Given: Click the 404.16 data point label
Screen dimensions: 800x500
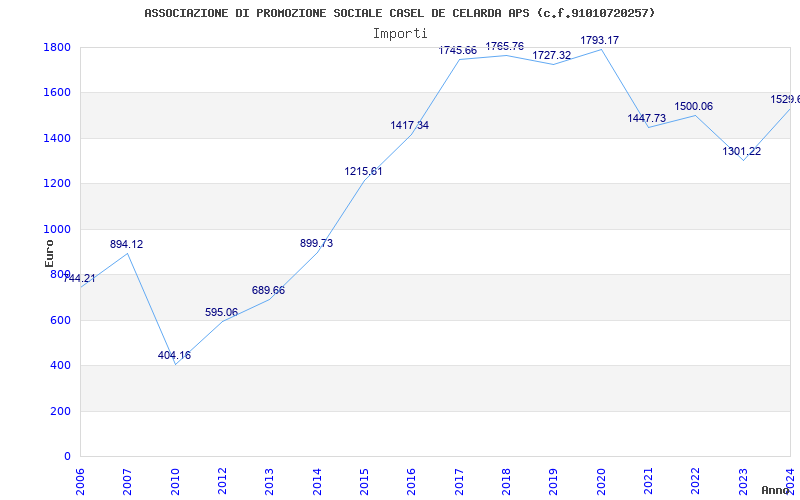Looking at the screenshot, I should (x=174, y=356).
